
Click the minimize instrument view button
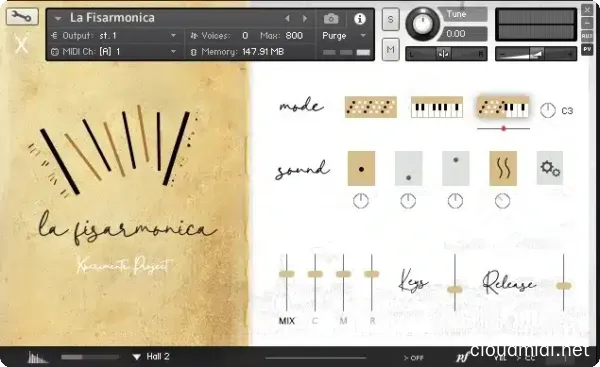[587, 23]
